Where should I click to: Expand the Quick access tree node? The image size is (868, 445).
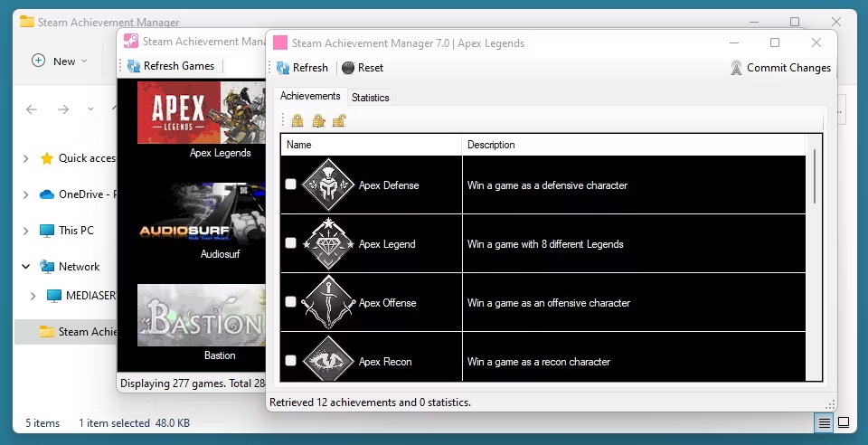25,158
